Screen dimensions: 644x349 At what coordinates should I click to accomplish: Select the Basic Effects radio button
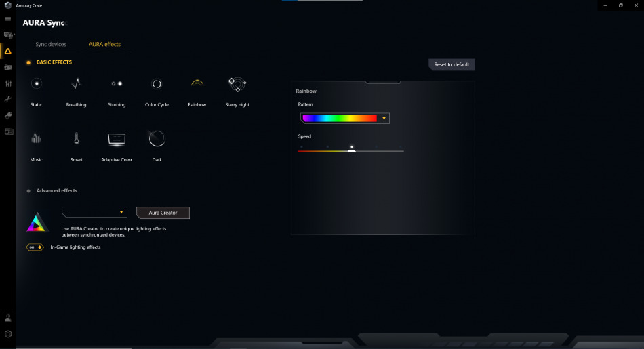point(28,62)
